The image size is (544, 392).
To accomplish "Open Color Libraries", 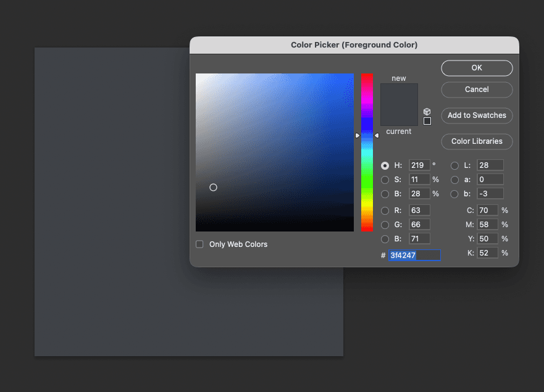I will coord(477,141).
